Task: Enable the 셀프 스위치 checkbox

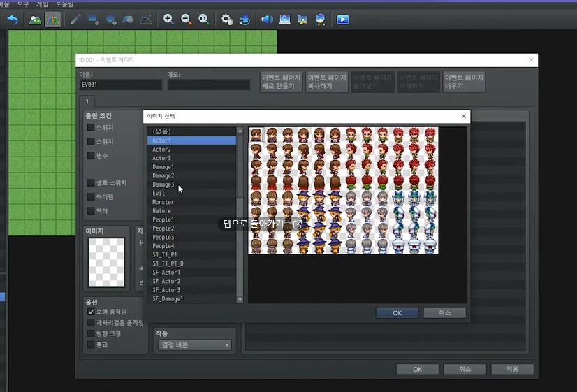Action: (x=91, y=183)
